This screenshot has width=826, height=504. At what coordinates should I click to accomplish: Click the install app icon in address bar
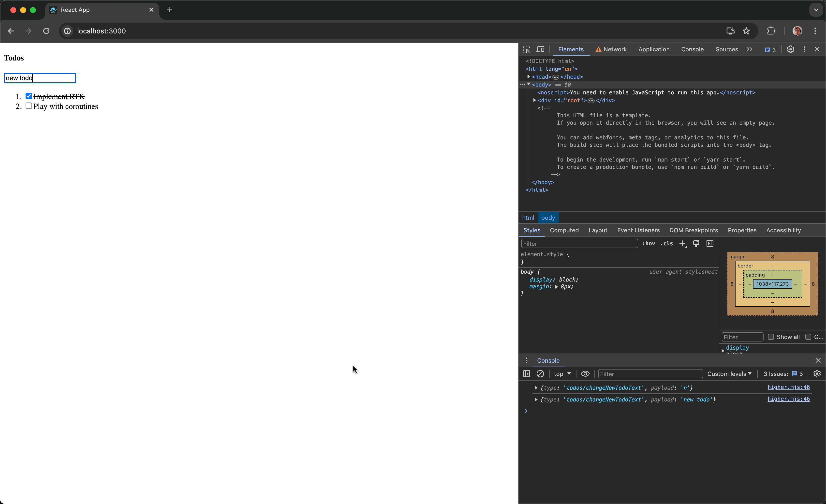click(730, 31)
